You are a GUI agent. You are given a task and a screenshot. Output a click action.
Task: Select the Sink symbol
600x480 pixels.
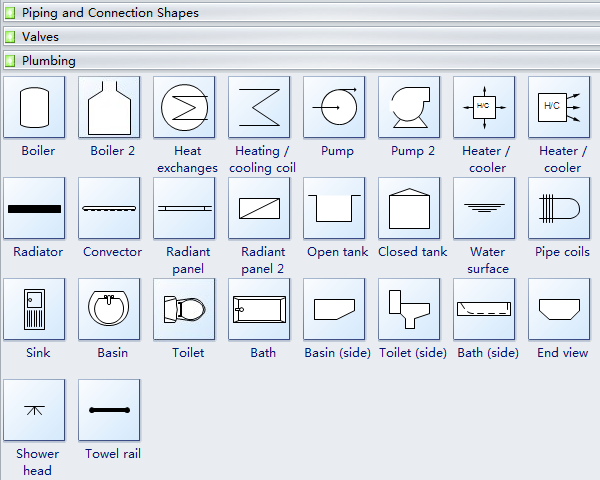[x=34, y=309]
